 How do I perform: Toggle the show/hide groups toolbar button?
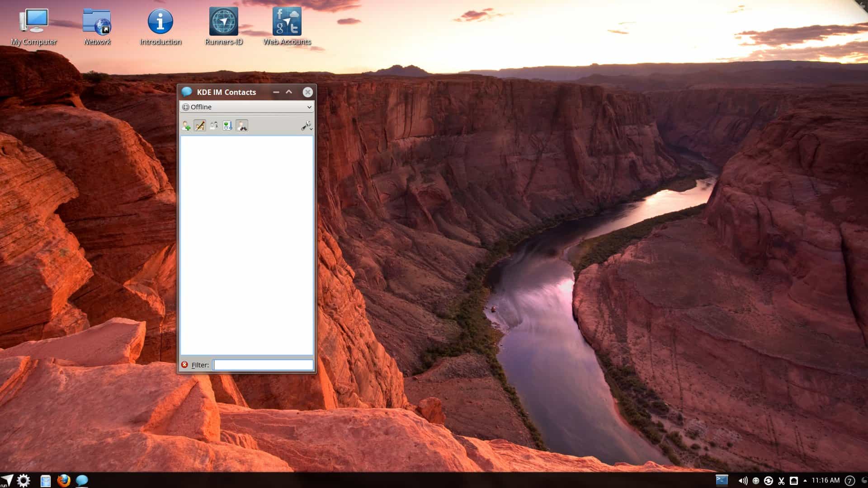(x=200, y=126)
